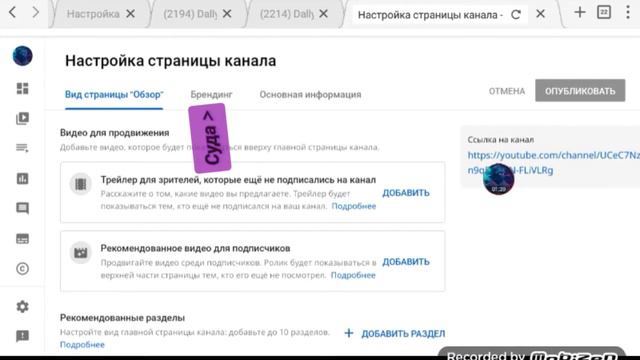Click the film icon in the trailer card
This screenshot has width=640, height=360.
pyautogui.click(x=80, y=184)
